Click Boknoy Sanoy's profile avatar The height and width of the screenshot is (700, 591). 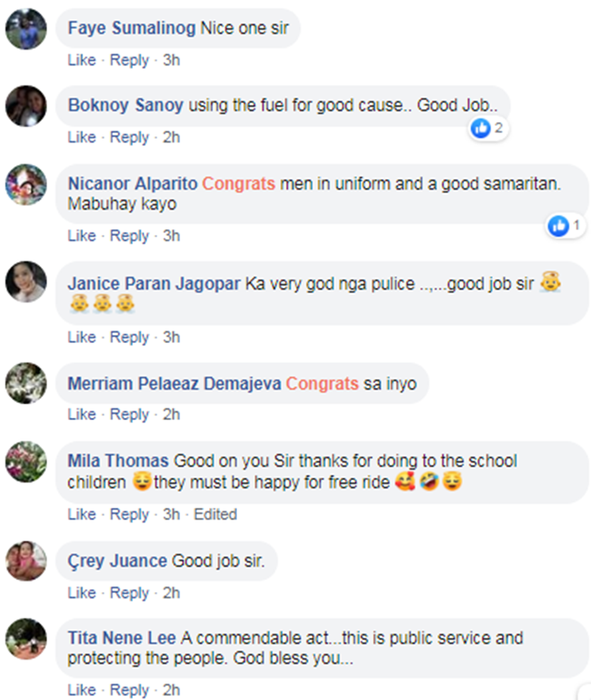click(x=26, y=106)
